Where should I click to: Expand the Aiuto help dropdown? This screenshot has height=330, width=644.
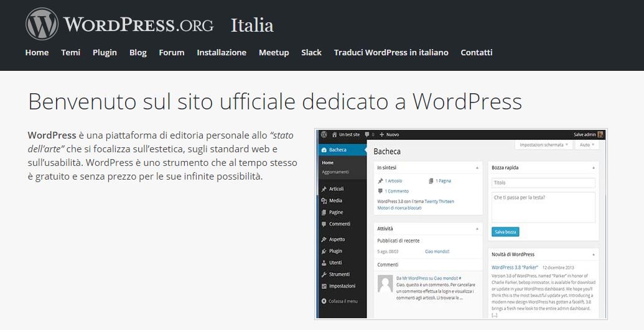pyautogui.click(x=587, y=145)
